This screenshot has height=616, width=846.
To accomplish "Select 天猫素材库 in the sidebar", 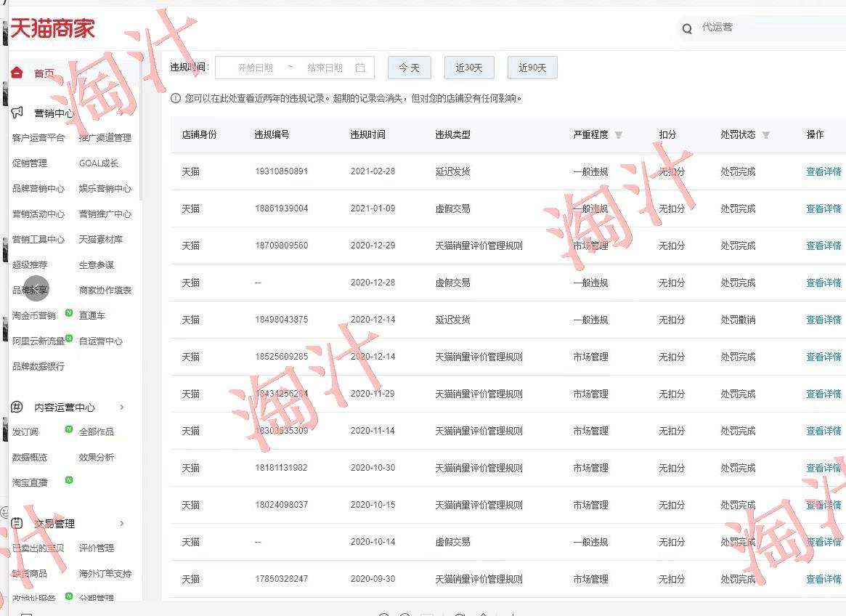I will coord(101,239).
